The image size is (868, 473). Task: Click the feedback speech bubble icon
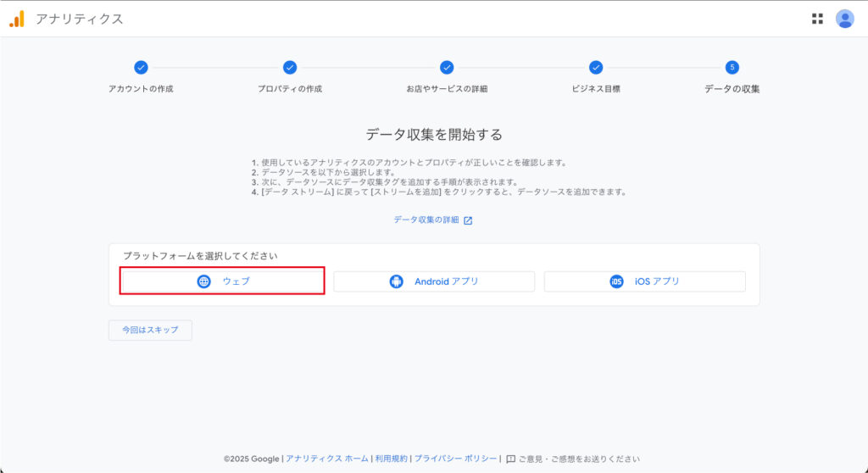tap(510, 459)
